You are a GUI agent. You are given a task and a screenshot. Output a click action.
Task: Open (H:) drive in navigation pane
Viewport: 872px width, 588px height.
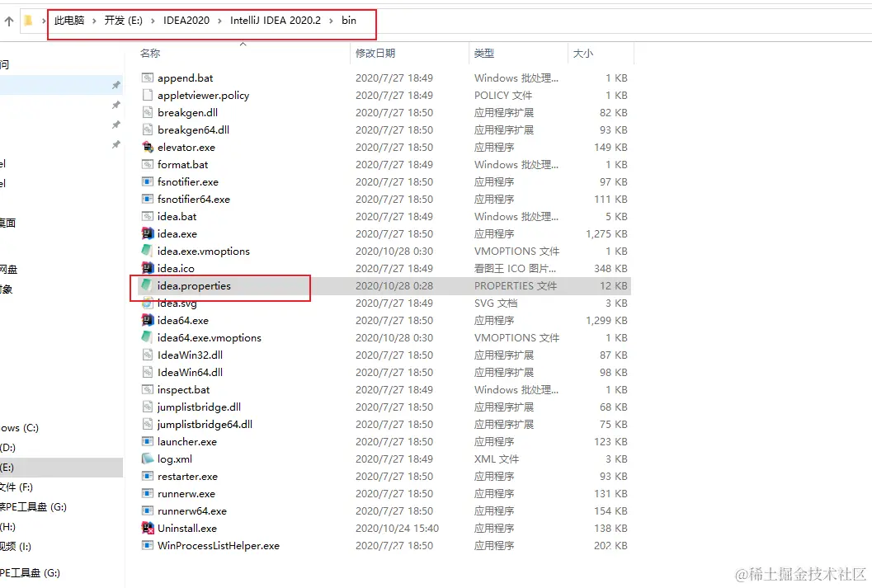click(x=7, y=527)
